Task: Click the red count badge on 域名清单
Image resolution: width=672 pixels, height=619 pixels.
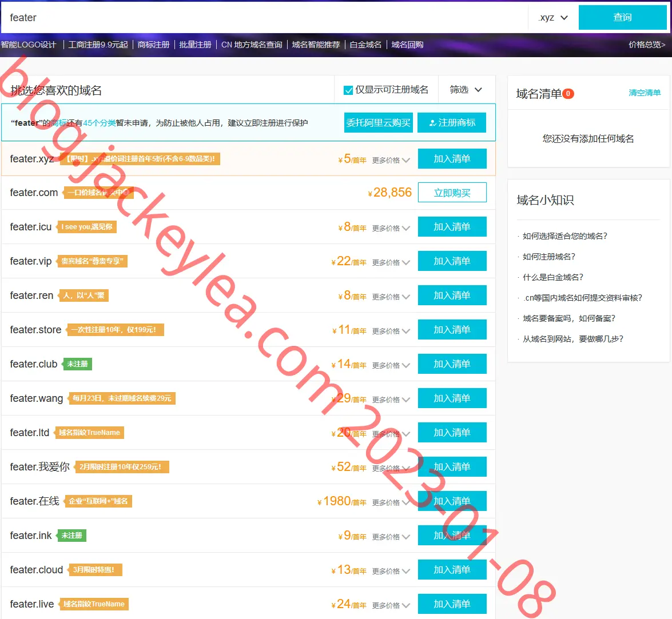Action: coord(568,94)
